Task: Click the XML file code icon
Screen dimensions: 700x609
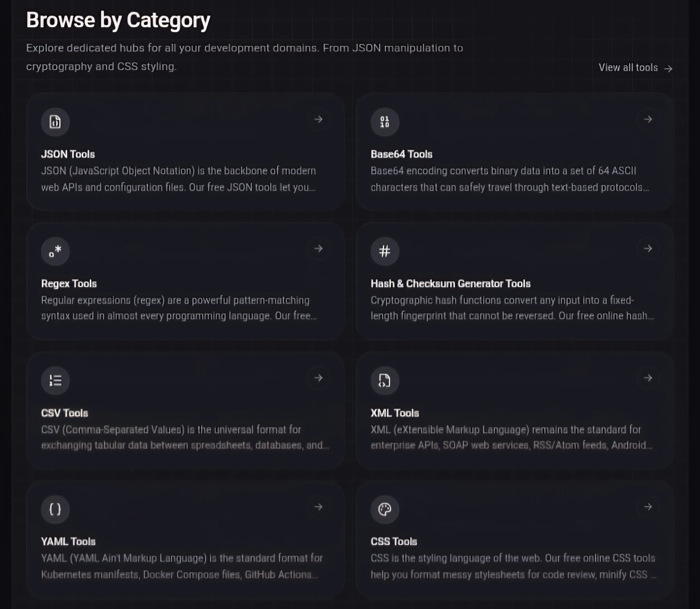Action: click(385, 381)
